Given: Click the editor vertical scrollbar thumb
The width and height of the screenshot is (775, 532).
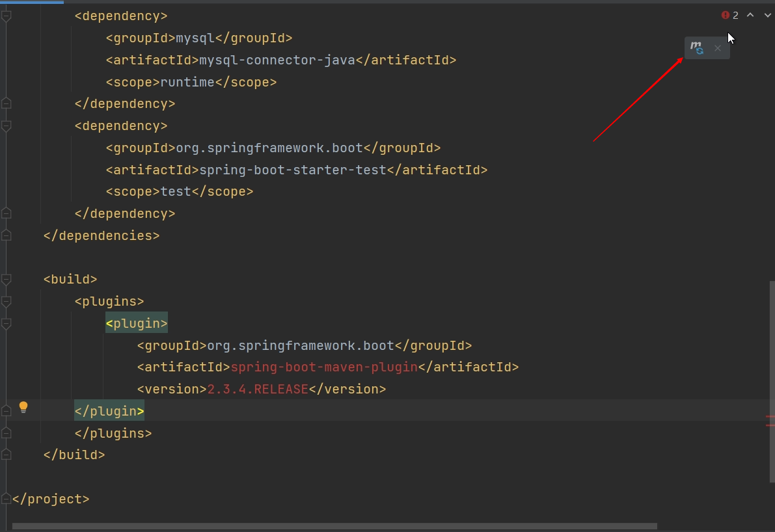Looking at the screenshot, I should coord(772,381).
